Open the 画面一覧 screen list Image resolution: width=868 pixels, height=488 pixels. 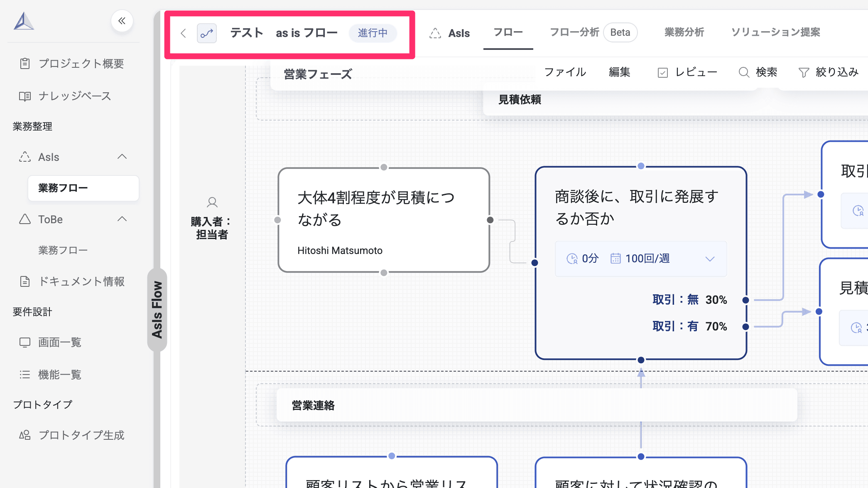[x=59, y=342]
